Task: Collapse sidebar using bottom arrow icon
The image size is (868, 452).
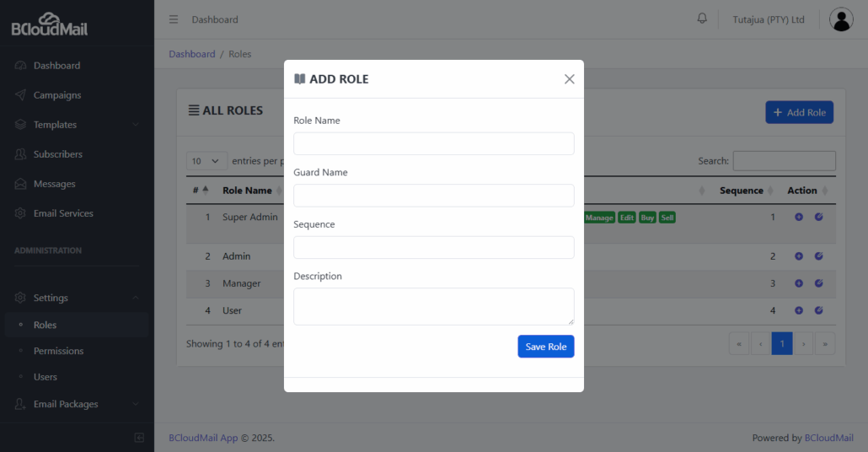Action: [x=139, y=438]
